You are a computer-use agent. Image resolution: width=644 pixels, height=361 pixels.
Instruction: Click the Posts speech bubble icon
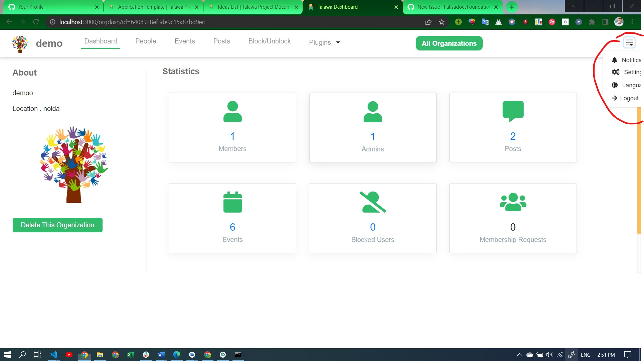tap(513, 111)
